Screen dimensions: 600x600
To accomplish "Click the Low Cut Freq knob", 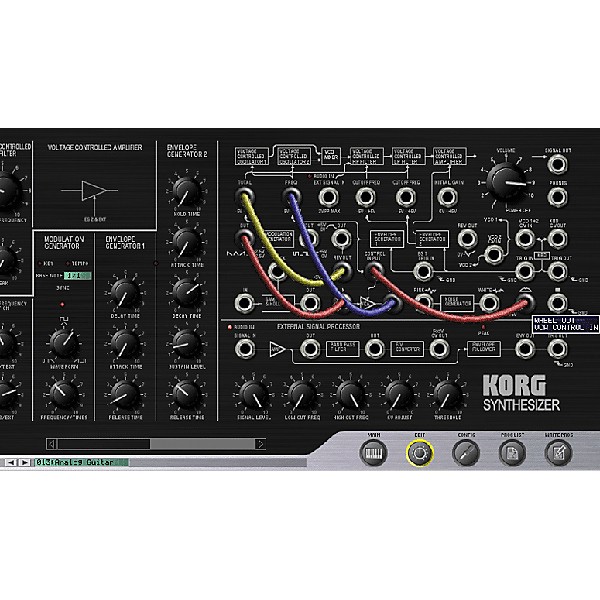I will (x=302, y=395).
